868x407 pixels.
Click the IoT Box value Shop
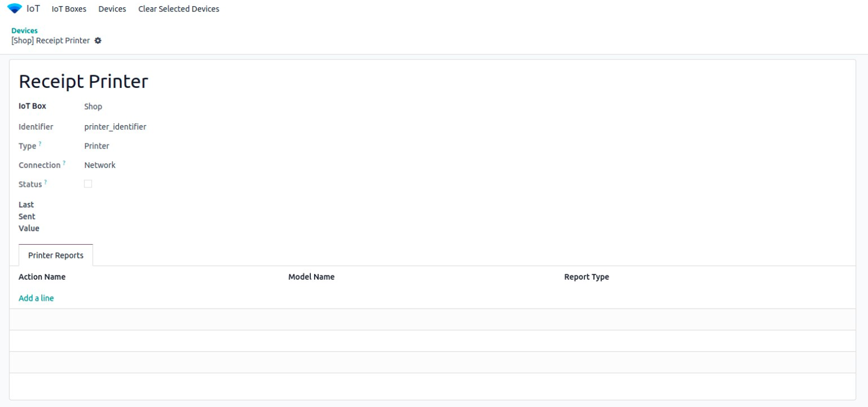point(93,106)
